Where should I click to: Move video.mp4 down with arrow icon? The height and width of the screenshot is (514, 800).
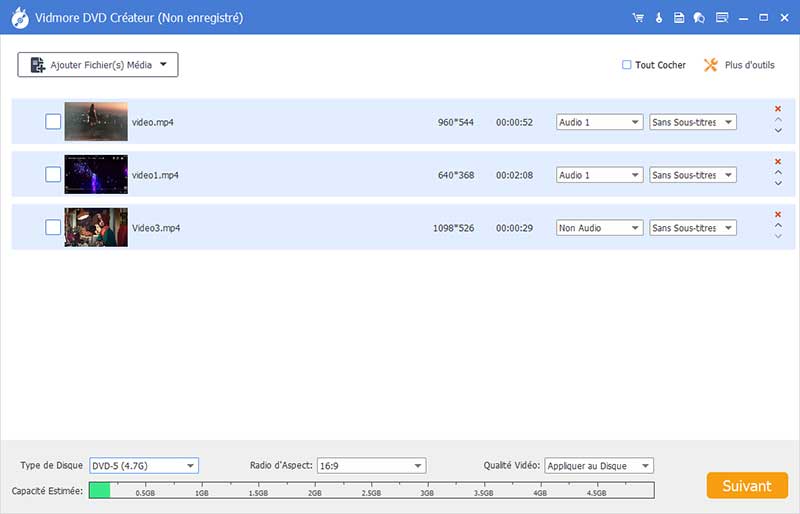[778, 131]
